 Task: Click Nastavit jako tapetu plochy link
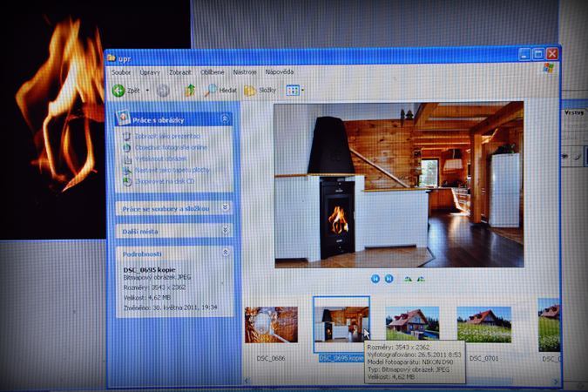pos(172,170)
